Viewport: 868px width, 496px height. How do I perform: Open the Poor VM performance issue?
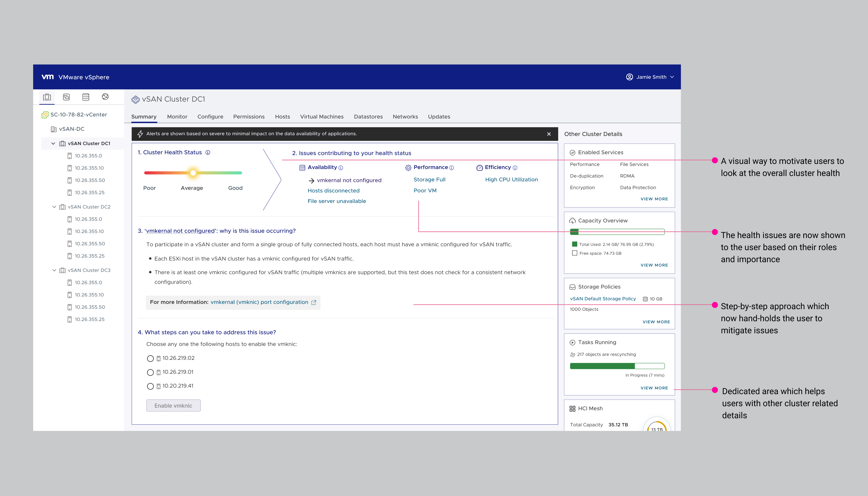425,190
